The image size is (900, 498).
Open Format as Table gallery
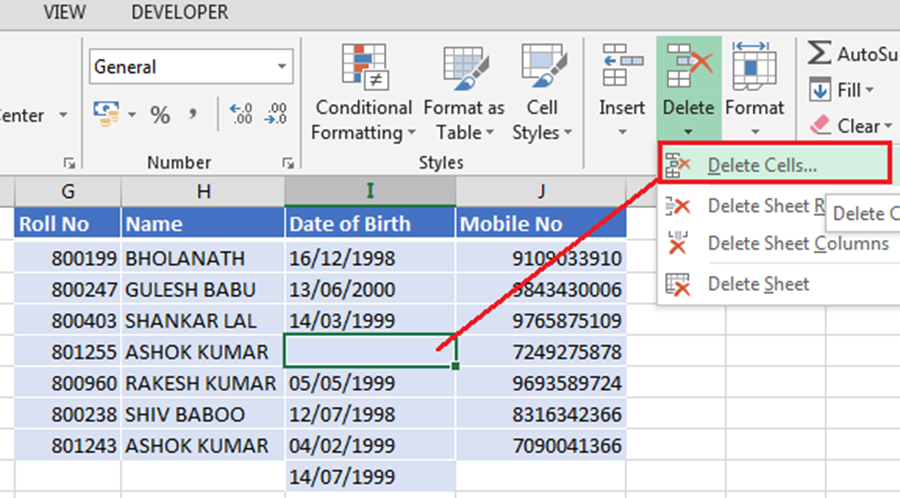pyautogui.click(x=463, y=68)
